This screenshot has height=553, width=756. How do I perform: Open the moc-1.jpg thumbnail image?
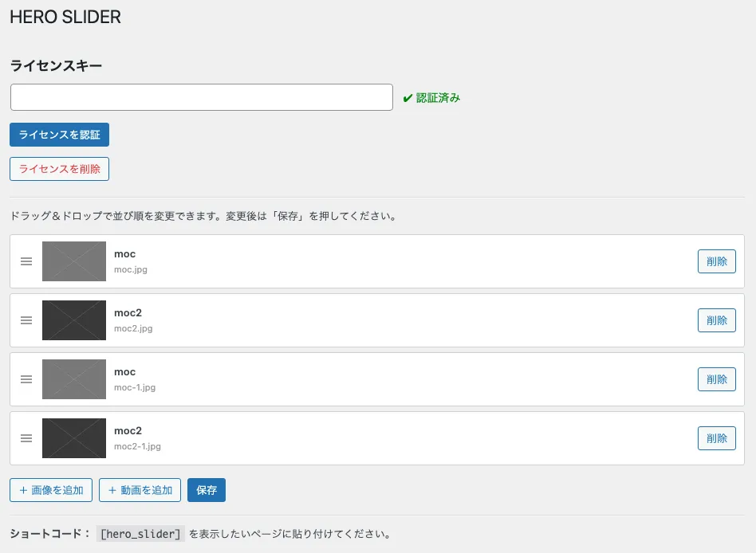(x=74, y=379)
